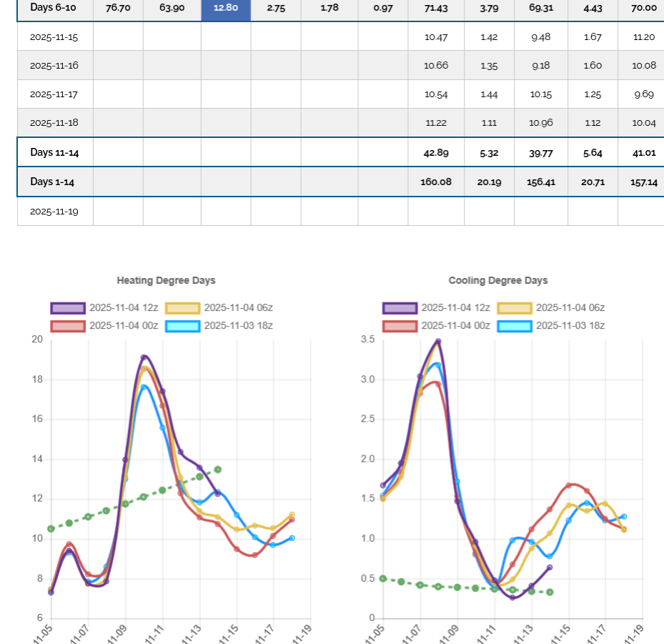
Task: Click the Heating Degree Days chart title
Action: pos(166,280)
